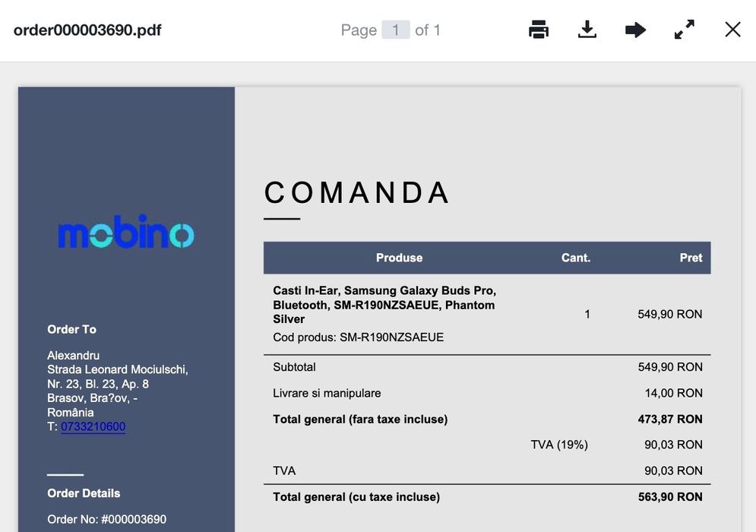Viewport: 756px width, 532px height.
Task: Click the mobino logo
Action: pos(126,232)
